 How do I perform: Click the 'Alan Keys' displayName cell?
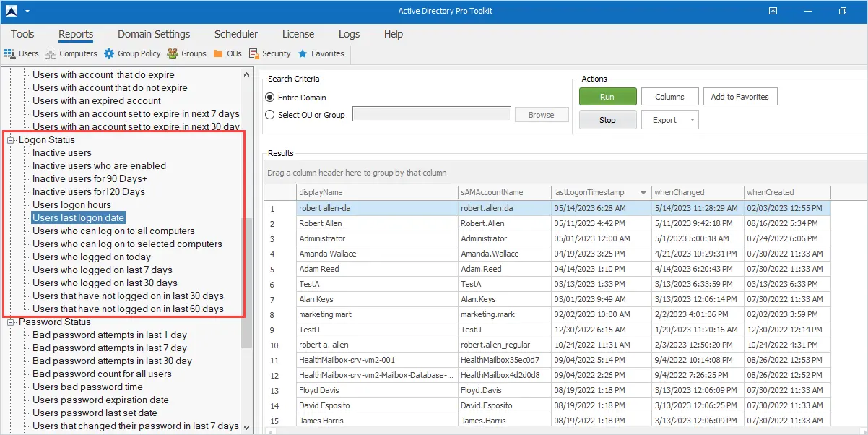coord(376,299)
